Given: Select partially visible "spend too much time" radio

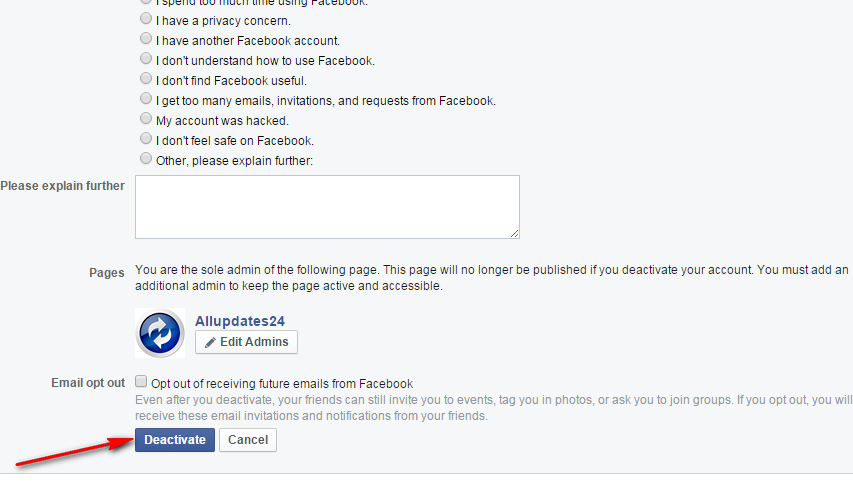Looking at the screenshot, I should pos(147,3).
